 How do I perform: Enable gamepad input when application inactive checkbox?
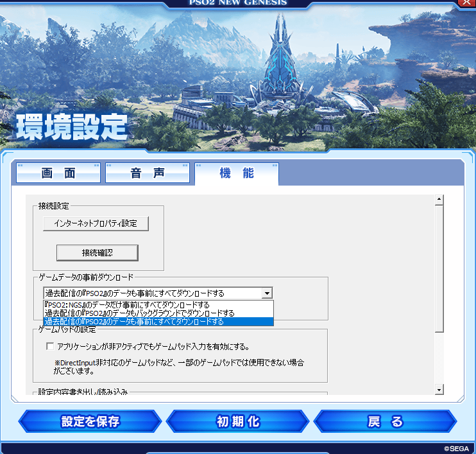[50, 346]
